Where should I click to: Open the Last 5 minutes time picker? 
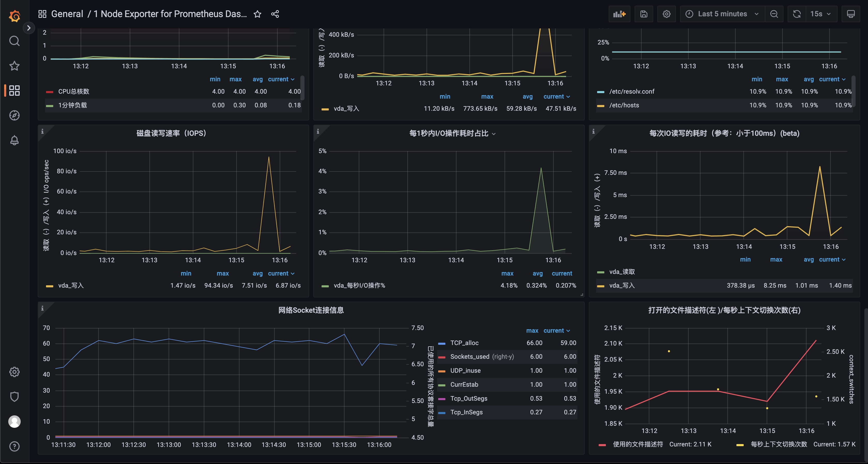pyautogui.click(x=722, y=14)
